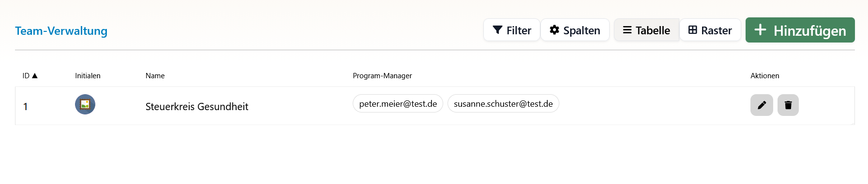
Task: Click the ID cell showing 1
Action: tap(26, 106)
